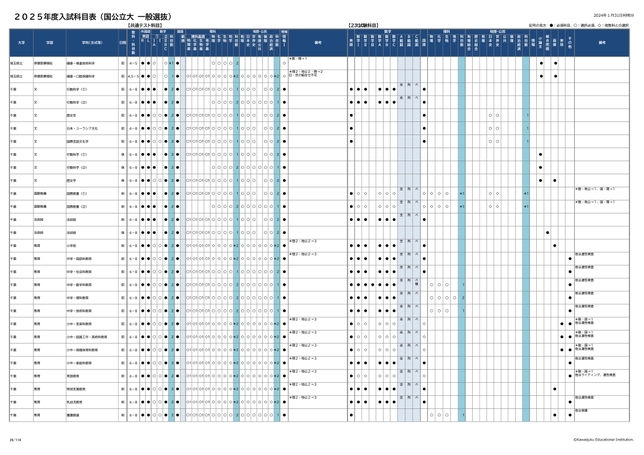Click the 【2次試験科目】 section label
This screenshot has width=644, height=455.
[x=363, y=24]
